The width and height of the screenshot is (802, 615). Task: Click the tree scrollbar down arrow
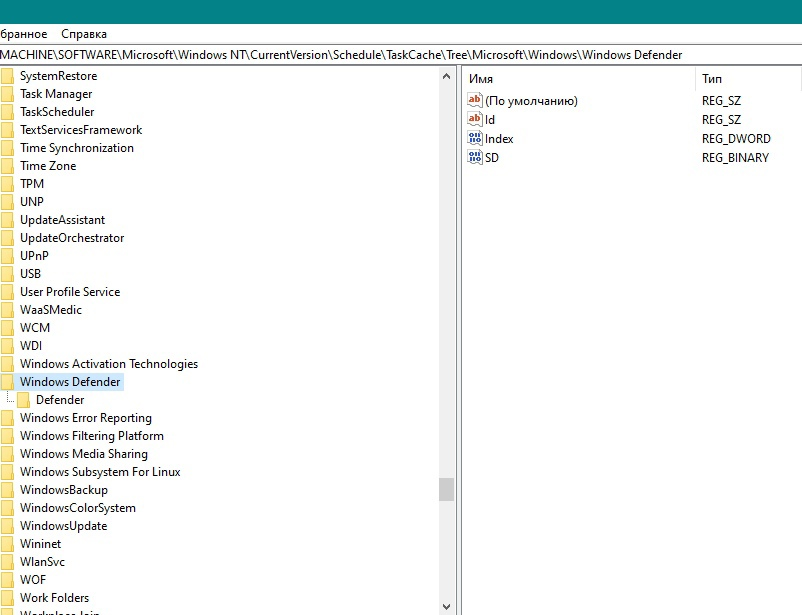tap(446, 607)
